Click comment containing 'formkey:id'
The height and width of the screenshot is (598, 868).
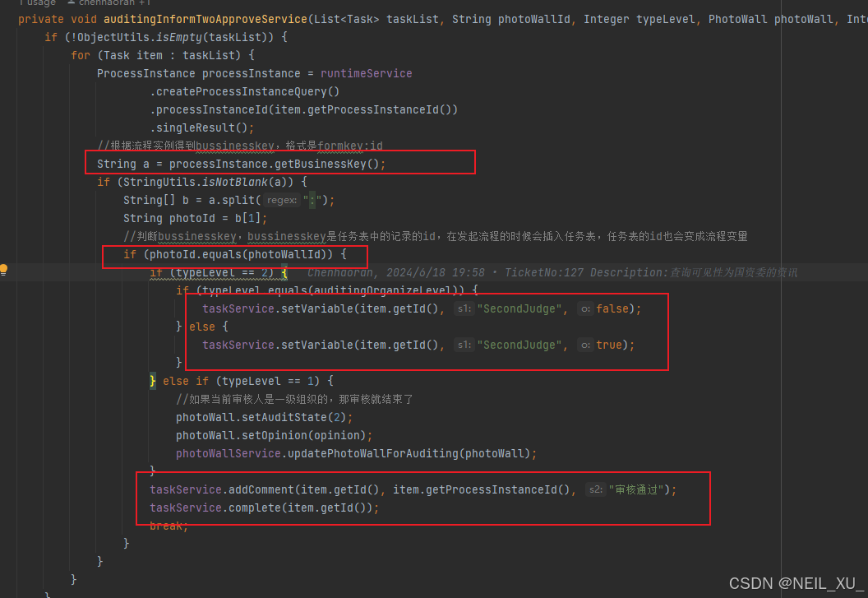point(240,146)
